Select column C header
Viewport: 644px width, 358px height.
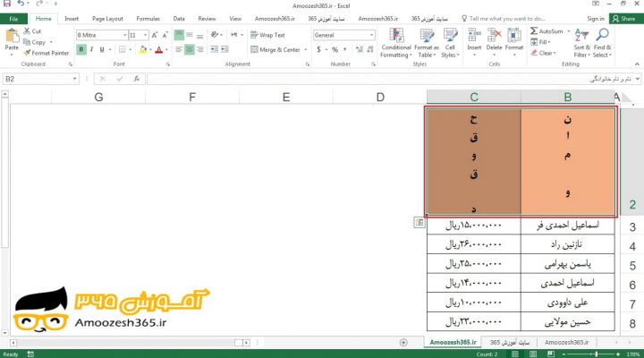pos(474,97)
